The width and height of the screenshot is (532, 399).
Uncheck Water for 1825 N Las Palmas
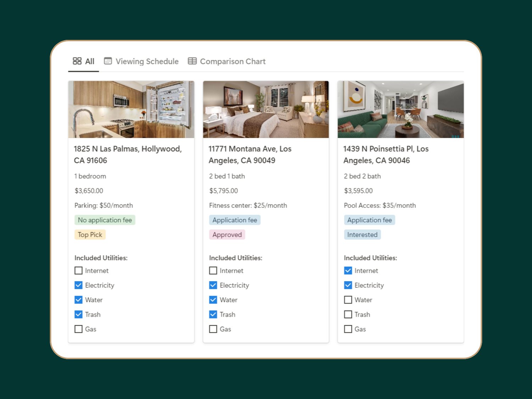(78, 300)
